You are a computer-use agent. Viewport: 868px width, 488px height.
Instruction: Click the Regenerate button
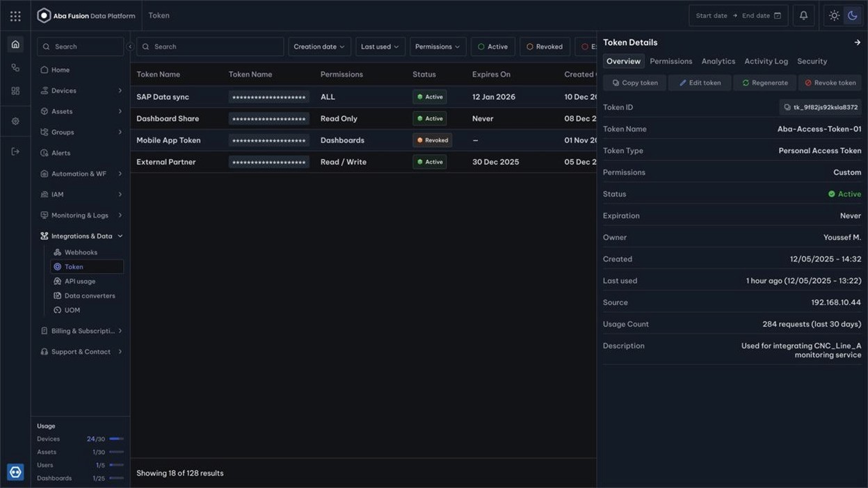tap(764, 83)
